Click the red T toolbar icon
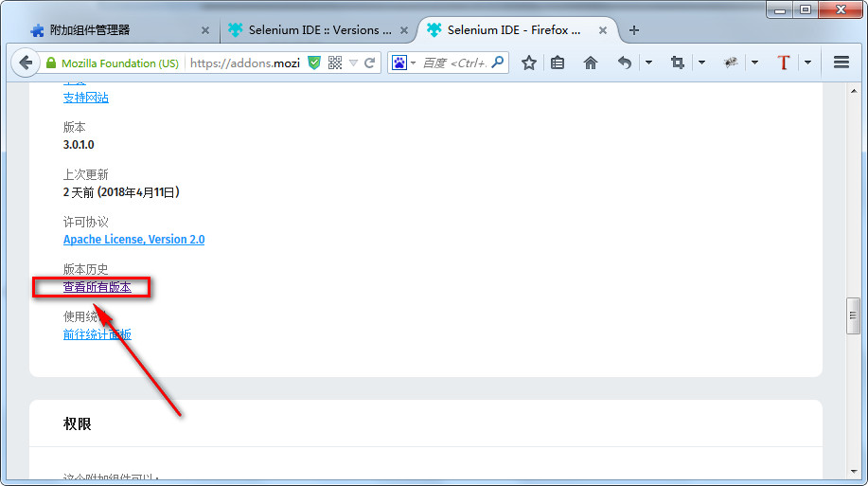868x486 pixels. (784, 63)
